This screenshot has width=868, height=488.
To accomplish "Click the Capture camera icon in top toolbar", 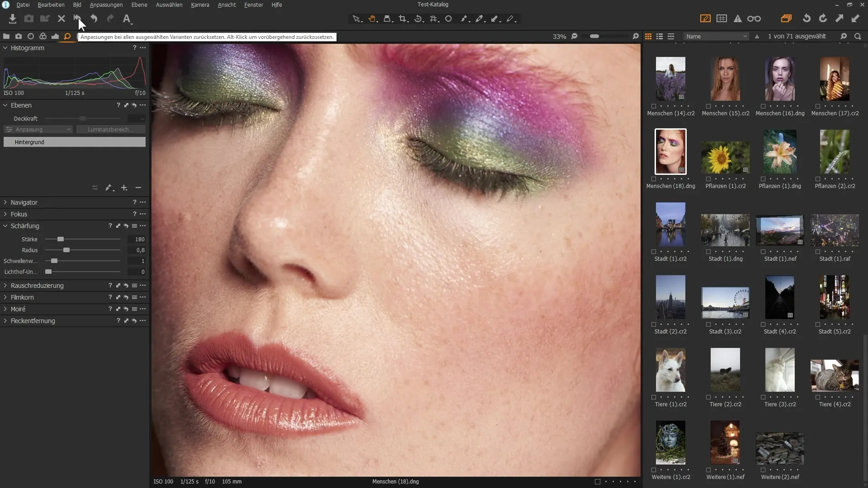I will [x=29, y=19].
